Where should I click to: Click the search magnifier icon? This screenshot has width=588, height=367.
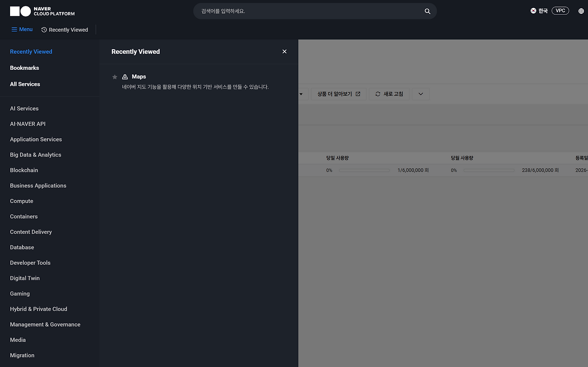point(427,11)
